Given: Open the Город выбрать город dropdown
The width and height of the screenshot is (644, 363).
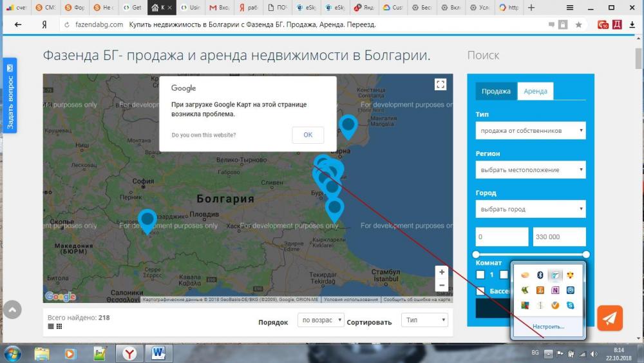Looking at the screenshot, I should pos(531,210).
